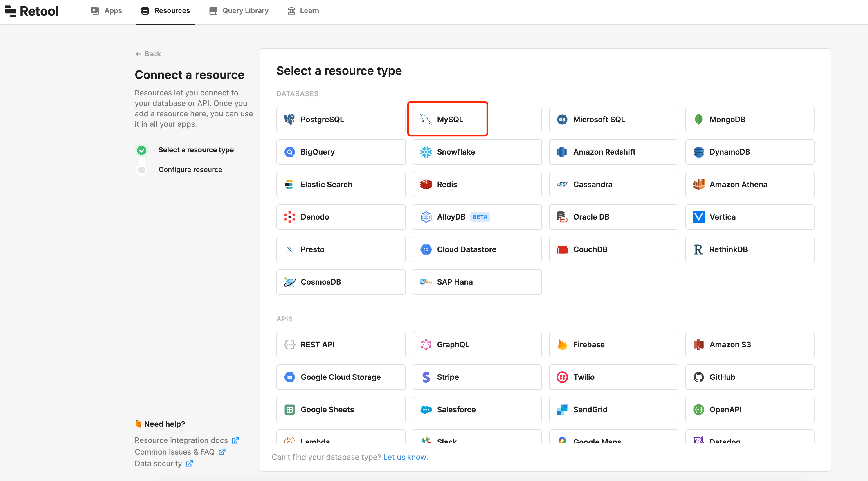Pick the Vertica icon
Image resolution: width=868 pixels, height=481 pixels.
698,217
